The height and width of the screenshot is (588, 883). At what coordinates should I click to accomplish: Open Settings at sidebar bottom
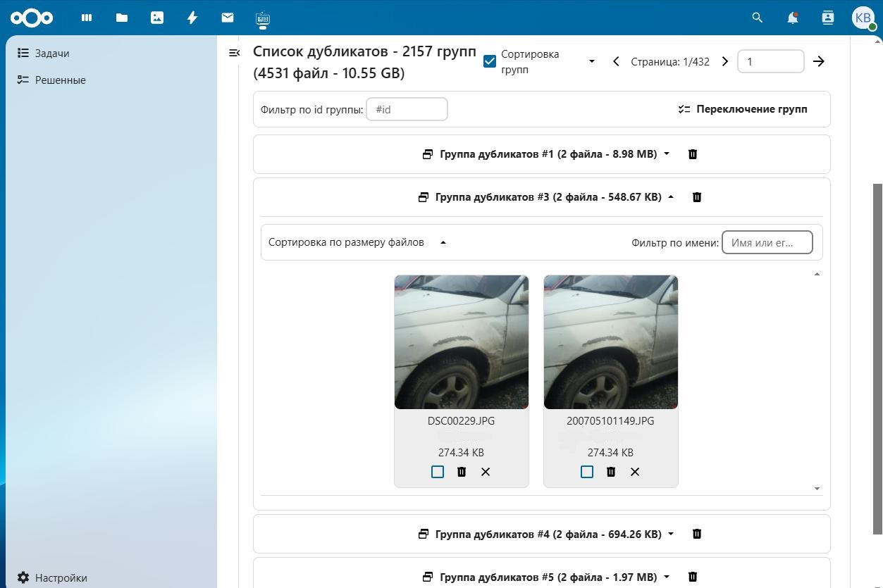(x=61, y=577)
